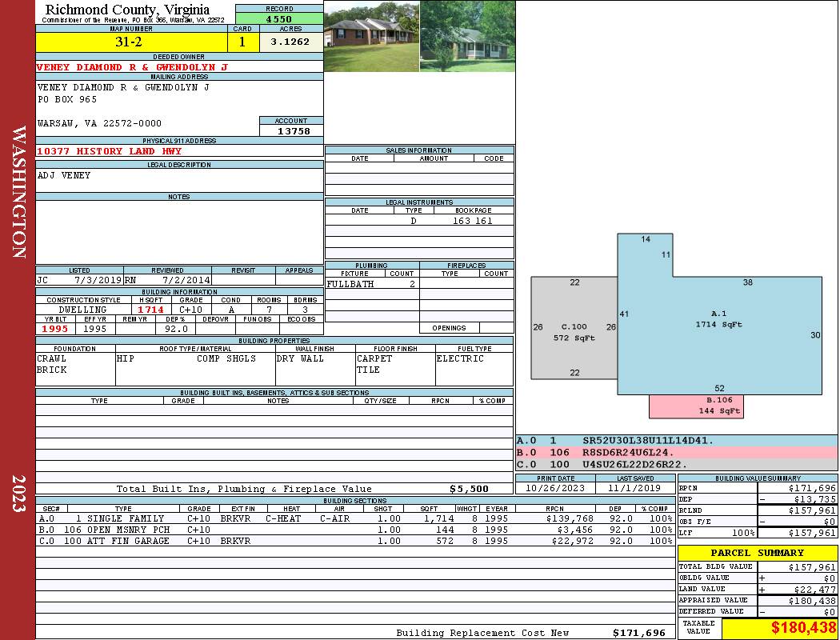
Task: Click year built value 1995 in red
Action: pos(55,330)
